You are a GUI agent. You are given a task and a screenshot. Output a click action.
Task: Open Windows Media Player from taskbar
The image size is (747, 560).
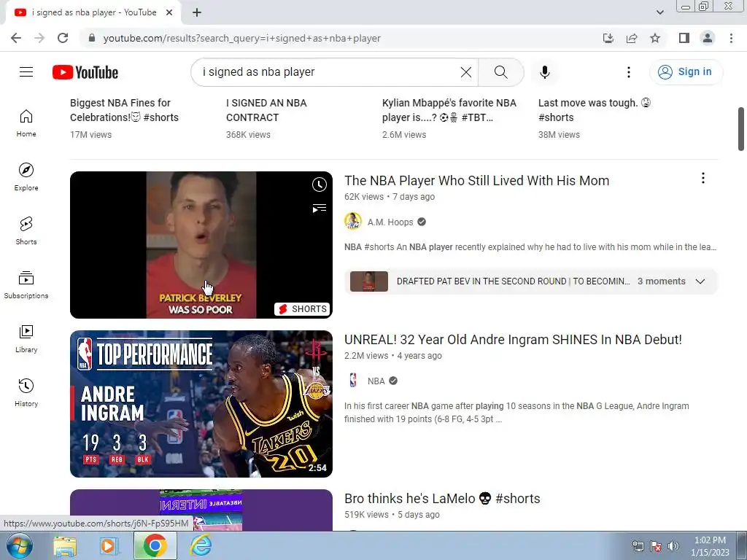point(109,545)
